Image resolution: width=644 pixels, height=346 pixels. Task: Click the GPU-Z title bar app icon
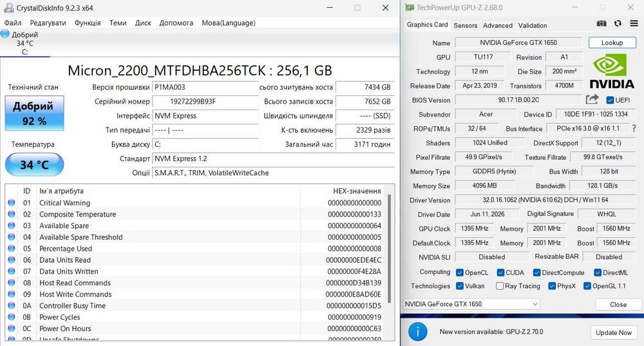pos(410,7)
